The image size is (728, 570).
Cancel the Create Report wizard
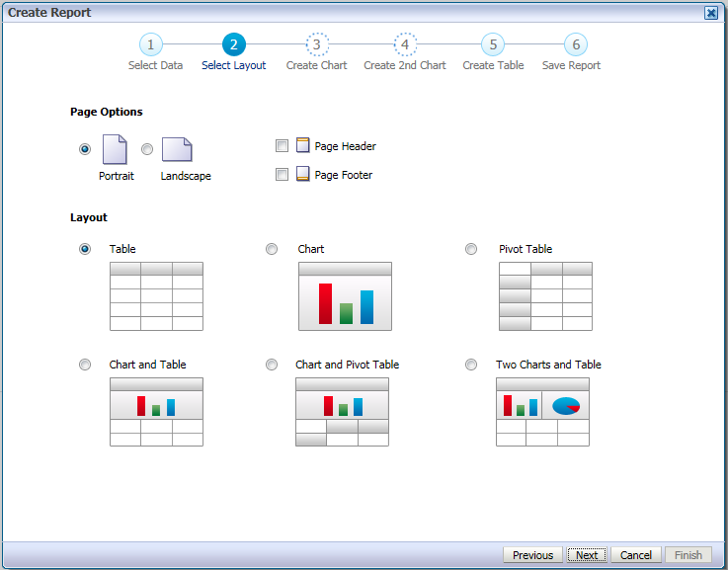click(636, 554)
